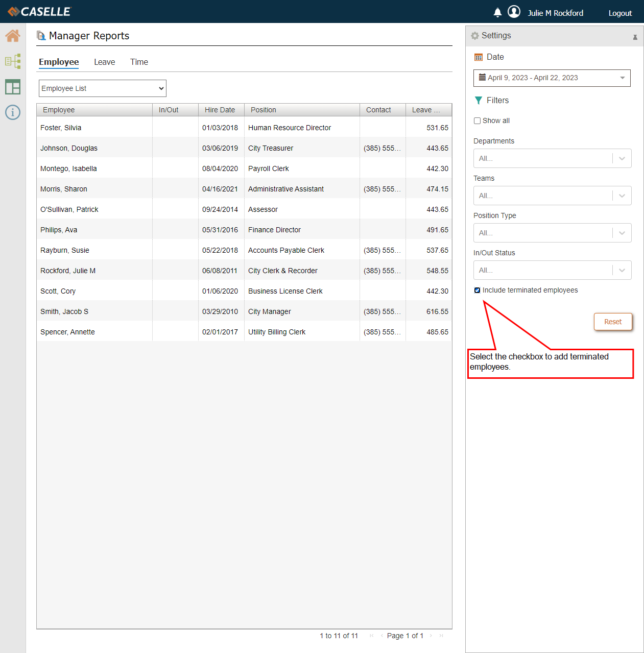644x653 pixels.
Task: Open the organization chart sidebar icon
Action: [13, 61]
